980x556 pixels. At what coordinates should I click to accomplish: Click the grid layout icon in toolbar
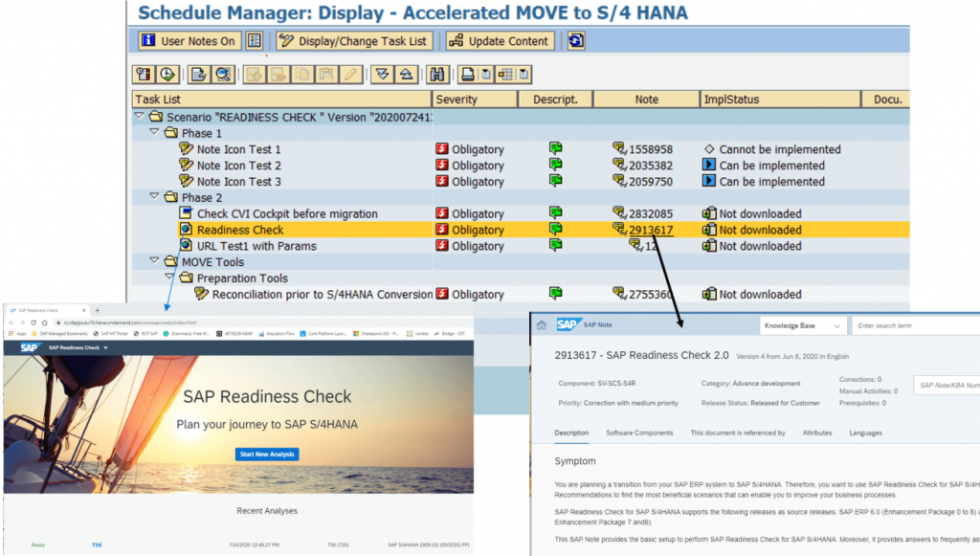point(505,75)
